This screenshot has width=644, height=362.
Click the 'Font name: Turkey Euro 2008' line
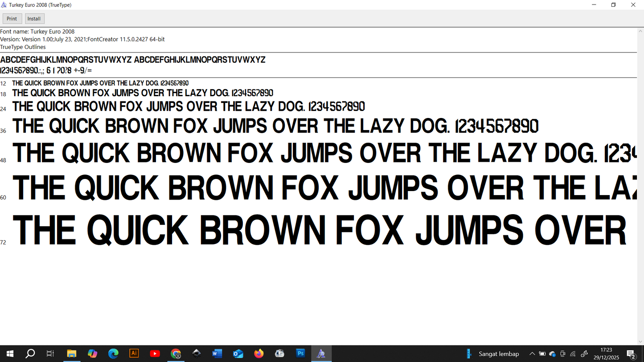(37, 32)
